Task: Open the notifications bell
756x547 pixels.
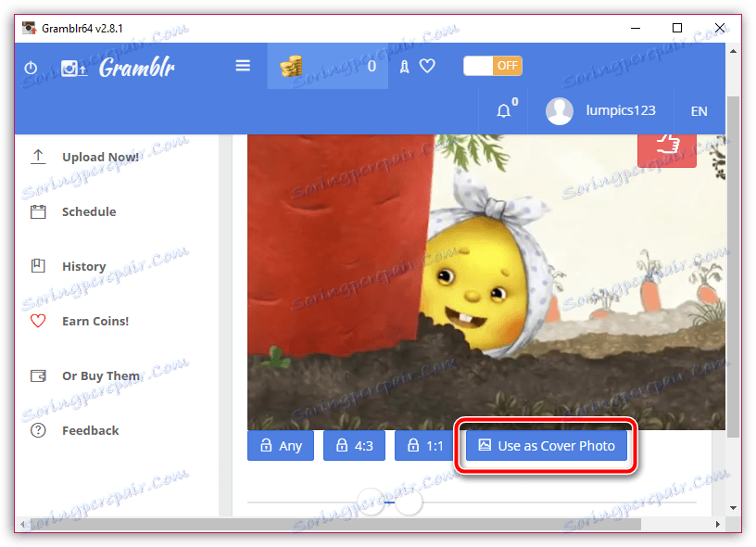Action: click(504, 111)
